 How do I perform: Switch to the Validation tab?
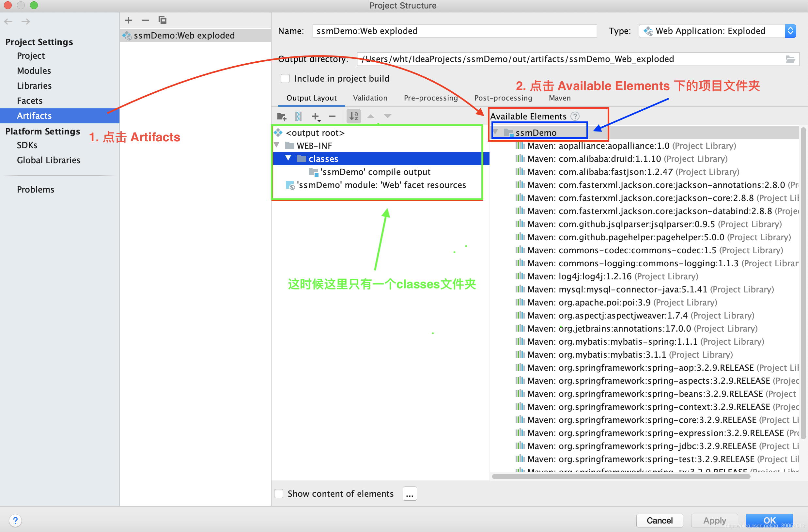[x=370, y=98]
